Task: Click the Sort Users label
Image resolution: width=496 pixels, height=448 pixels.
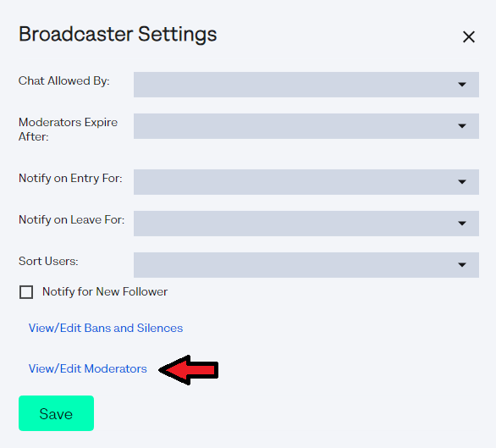Action: point(48,261)
